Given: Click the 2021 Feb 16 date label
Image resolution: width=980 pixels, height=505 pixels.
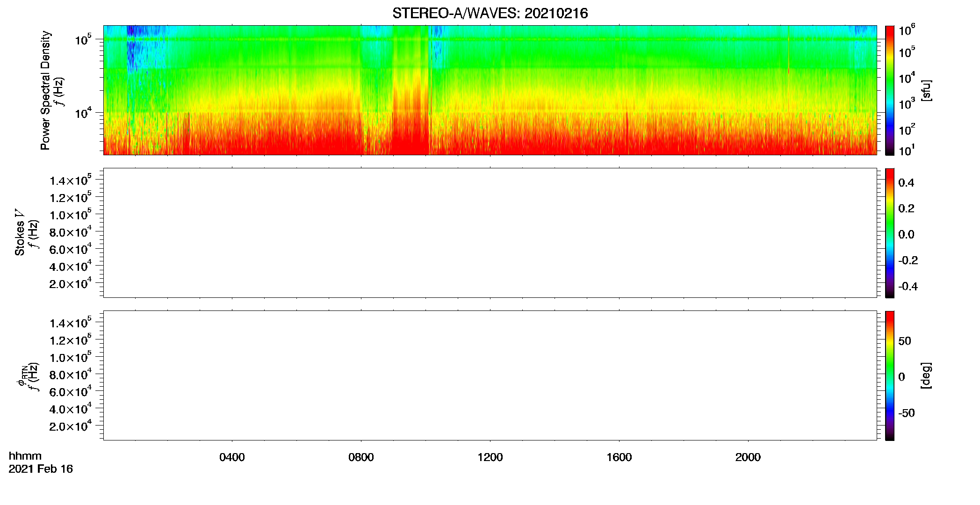Looking at the screenshot, I should click(41, 469).
